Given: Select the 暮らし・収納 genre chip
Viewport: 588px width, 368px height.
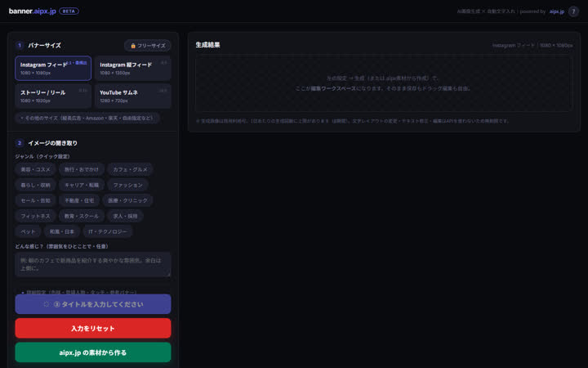Looking at the screenshot, I should pyautogui.click(x=35, y=185).
